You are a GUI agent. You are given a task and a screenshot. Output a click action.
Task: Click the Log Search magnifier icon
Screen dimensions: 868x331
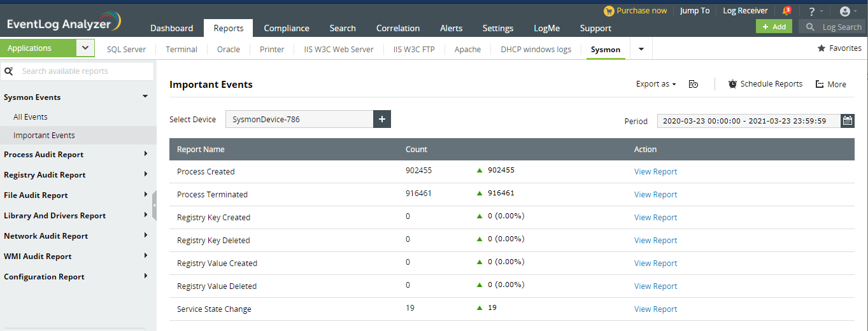click(811, 27)
